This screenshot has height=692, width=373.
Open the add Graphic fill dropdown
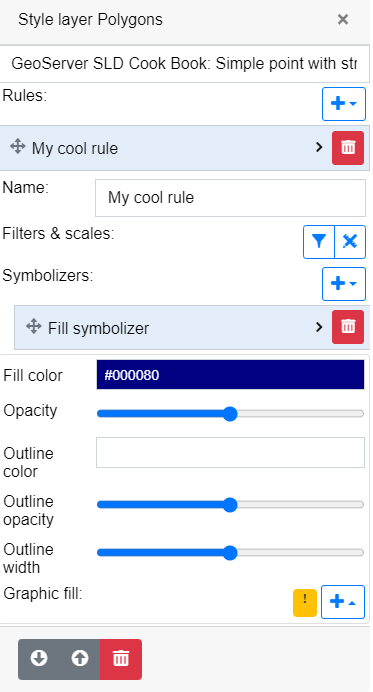click(x=343, y=602)
